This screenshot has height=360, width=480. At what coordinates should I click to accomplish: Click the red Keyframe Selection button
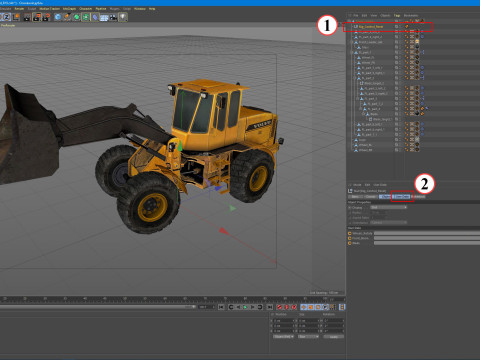(x=294, y=307)
